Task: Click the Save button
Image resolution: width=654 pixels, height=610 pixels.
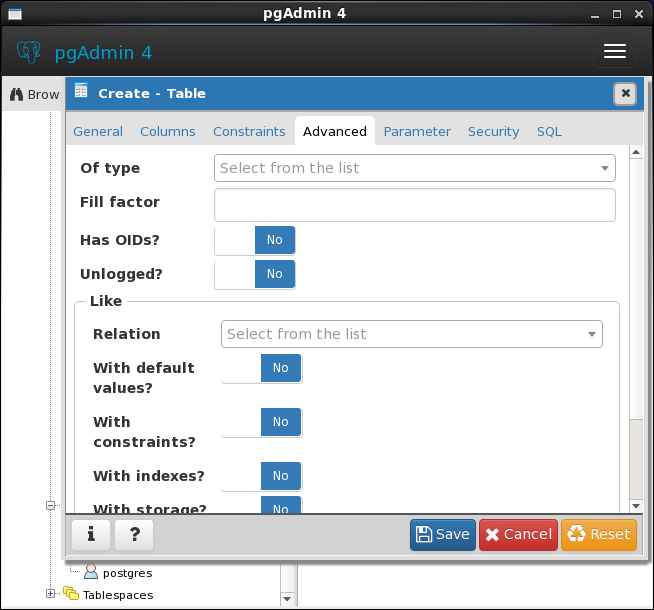Action: (443, 535)
